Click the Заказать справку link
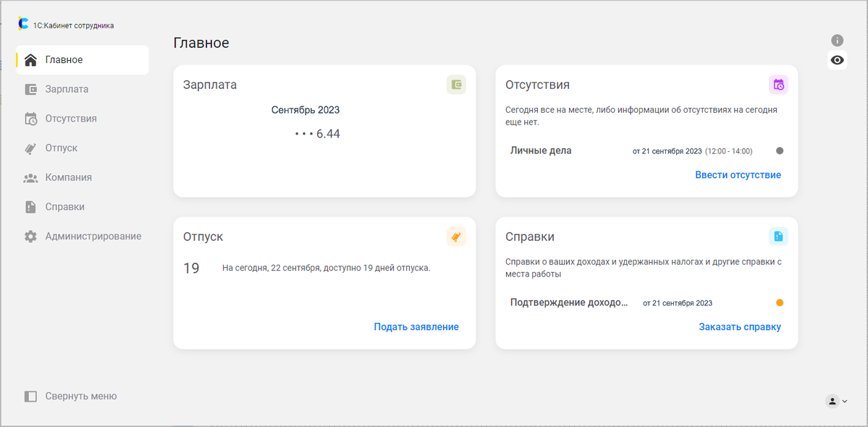868x427 pixels. [740, 327]
